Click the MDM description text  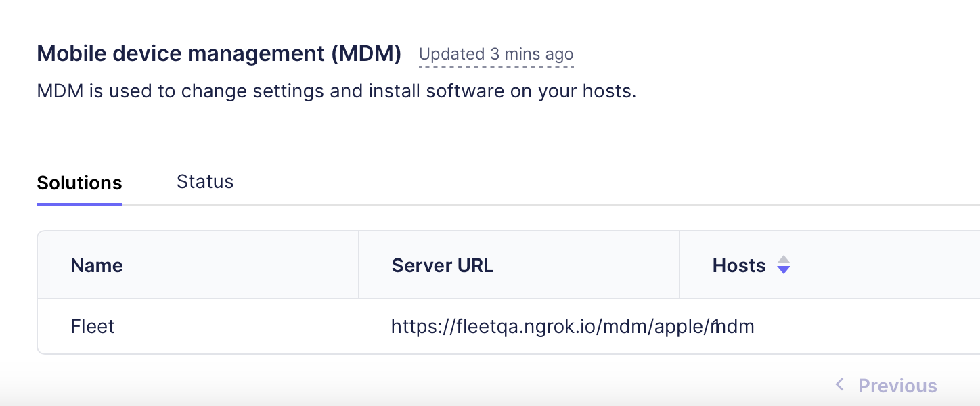click(x=336, y=91)
